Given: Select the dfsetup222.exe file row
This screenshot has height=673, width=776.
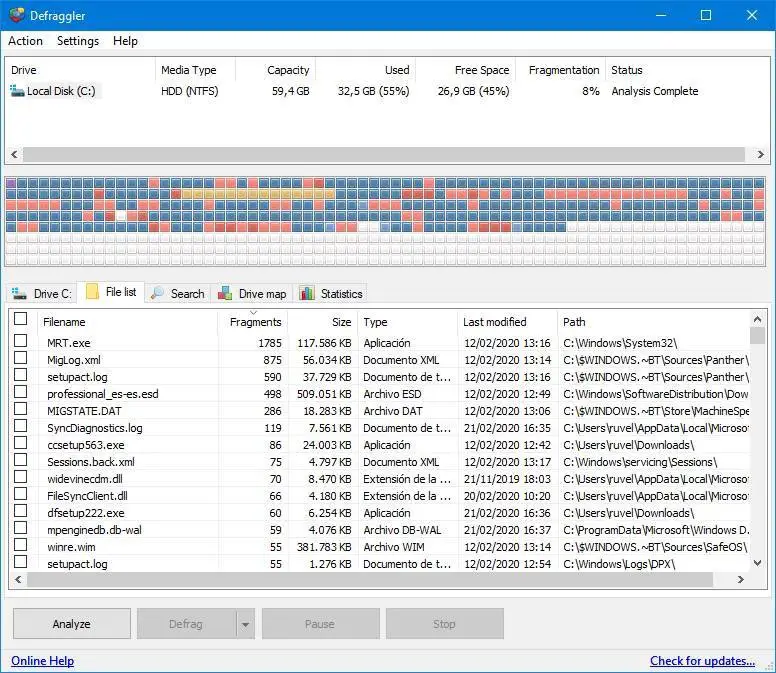Looking at the screenshot, I should click(x=381, y=513).
